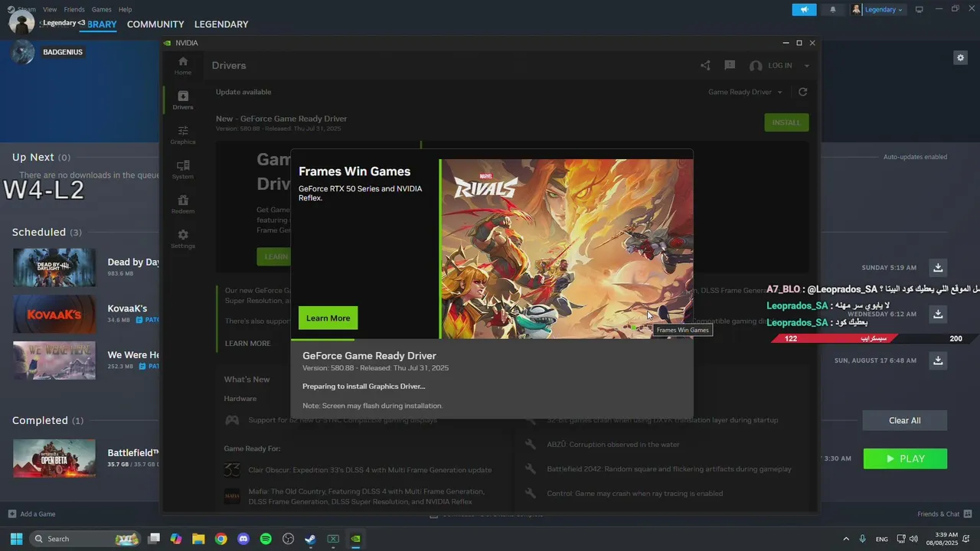Open the Friends menu in Steam

click(74, 9)
